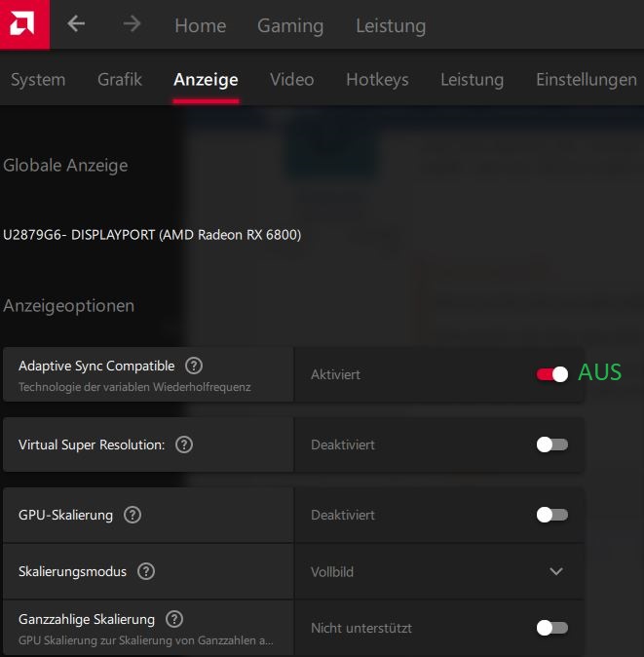Click the GPU Skalierung zur Skalierung description
644x657 pixels.
[x=146, y=640]
